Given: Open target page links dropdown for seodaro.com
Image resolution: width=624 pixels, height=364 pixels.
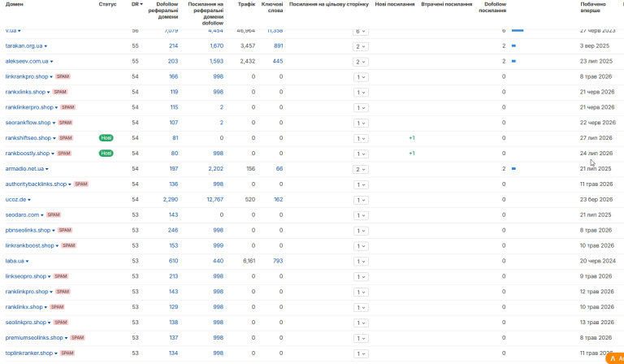Looking at the screenshot, I should pyautogui.click(x=361, y=215).
